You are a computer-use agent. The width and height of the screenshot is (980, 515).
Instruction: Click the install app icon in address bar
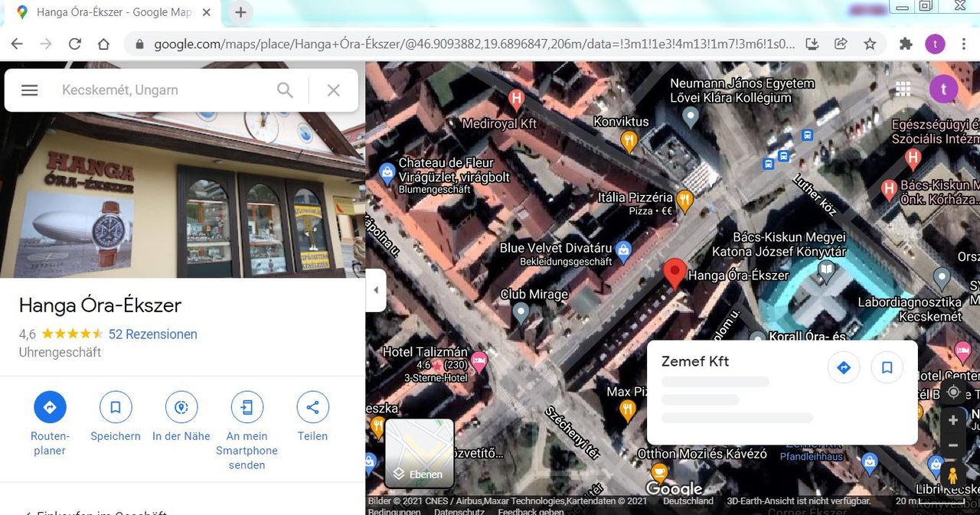pyautogui.click(x=813, y=44)
